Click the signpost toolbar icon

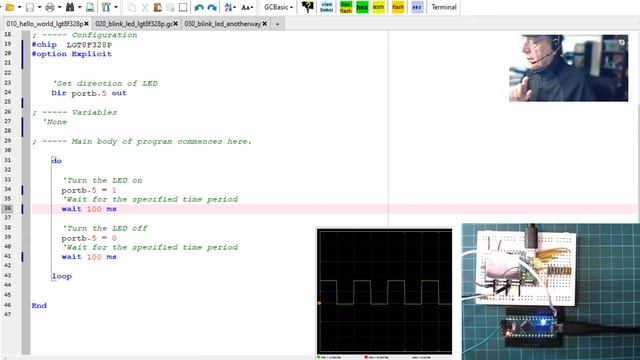(x=307, y=7)
